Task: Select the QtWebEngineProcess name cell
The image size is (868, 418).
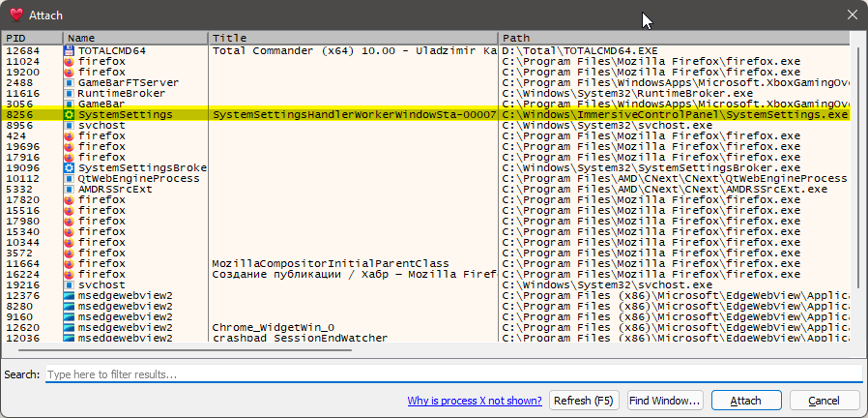Action: point(138,178)
